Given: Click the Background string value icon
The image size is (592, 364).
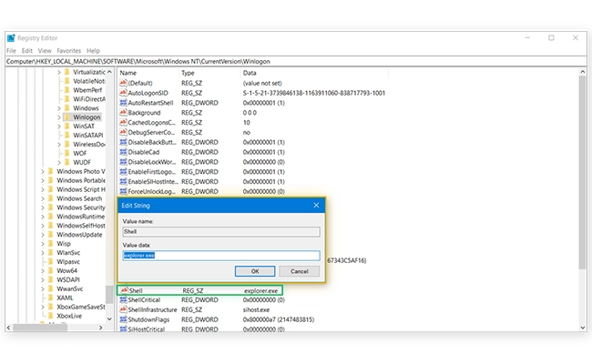Looking at the screenshot, I should click(123, 113).
